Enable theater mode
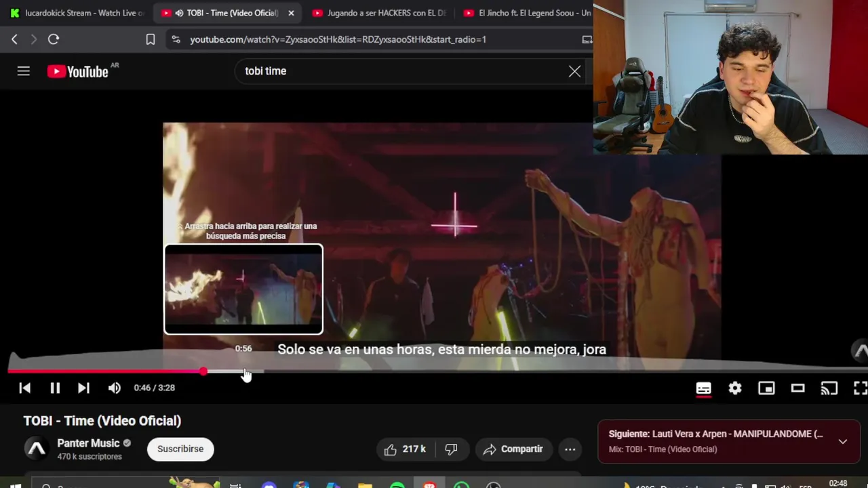This screenshot has width=868, height=488. point(797,388)
